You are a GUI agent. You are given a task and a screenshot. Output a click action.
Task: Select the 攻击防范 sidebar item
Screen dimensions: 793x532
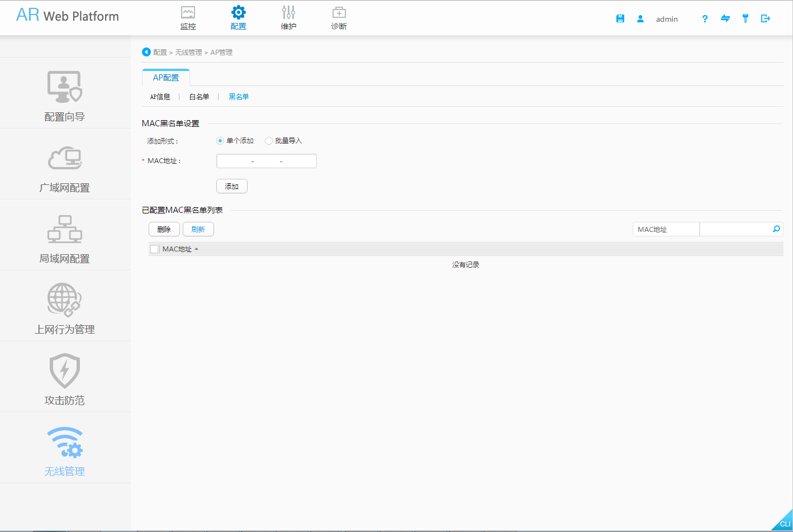point(64,377)
